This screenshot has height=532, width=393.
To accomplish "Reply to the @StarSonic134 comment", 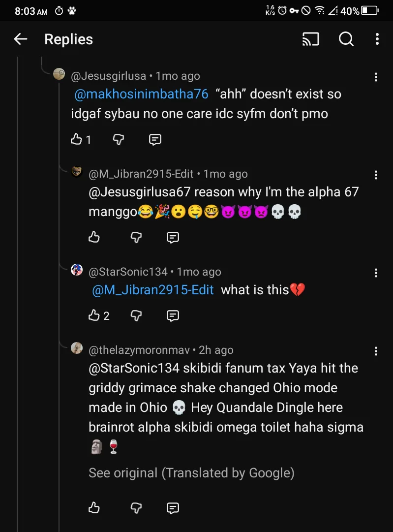I will point(173,315).
